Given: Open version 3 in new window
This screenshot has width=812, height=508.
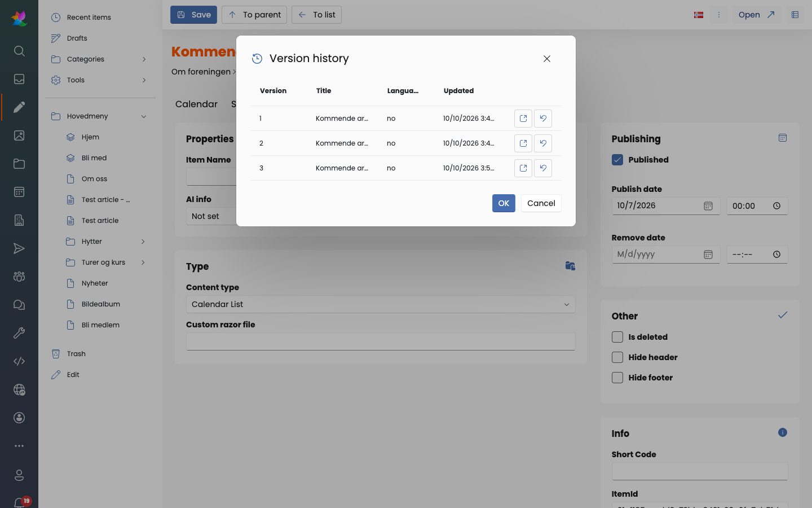Looking at the screenshot, I should (523, 168).
